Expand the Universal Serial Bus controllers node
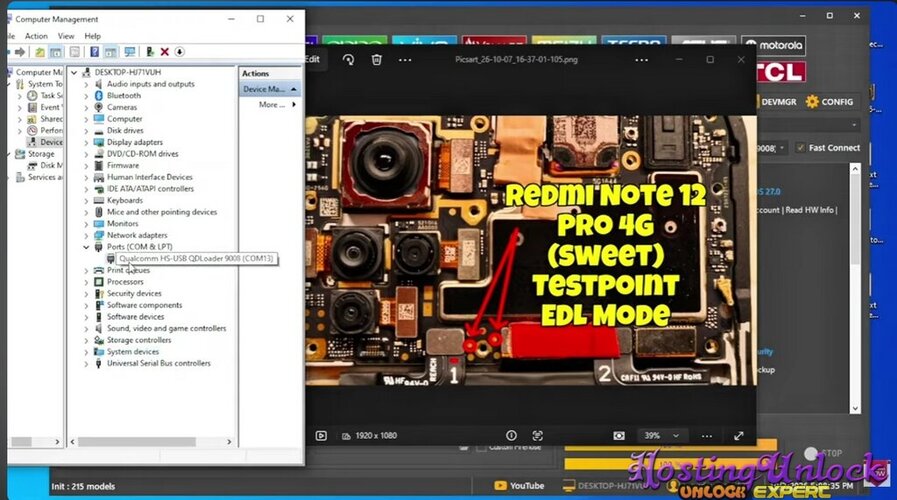 [86, 364]
